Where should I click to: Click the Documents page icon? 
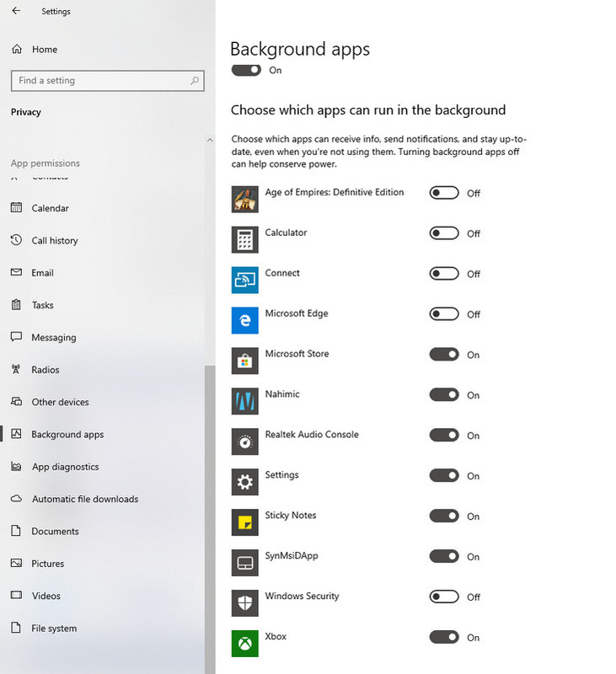point(16,531)
